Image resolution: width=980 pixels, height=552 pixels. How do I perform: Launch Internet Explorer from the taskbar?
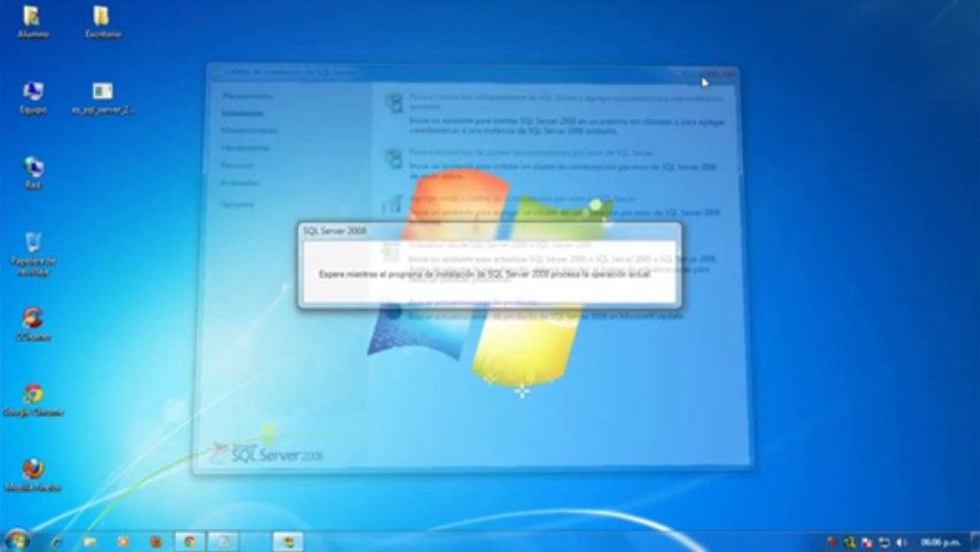56,541
